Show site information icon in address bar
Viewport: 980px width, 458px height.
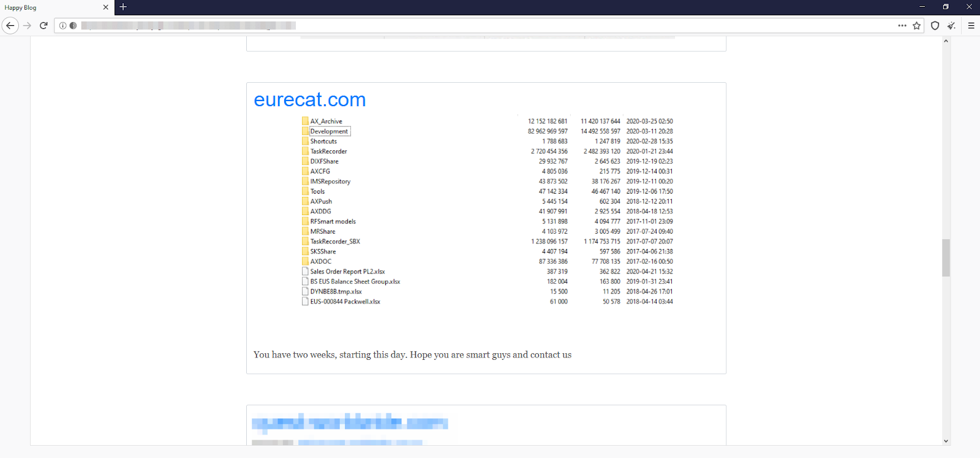(62, 26)
